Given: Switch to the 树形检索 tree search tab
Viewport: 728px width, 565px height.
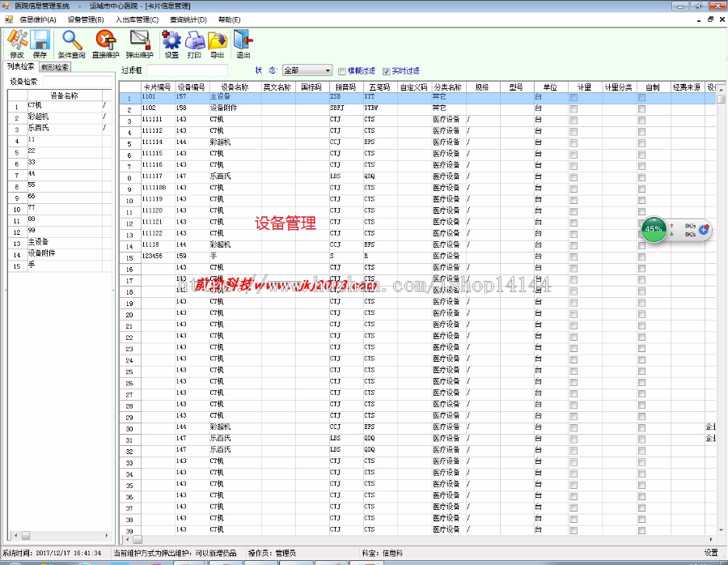Looking at the screenshot, I should [54, 66].
